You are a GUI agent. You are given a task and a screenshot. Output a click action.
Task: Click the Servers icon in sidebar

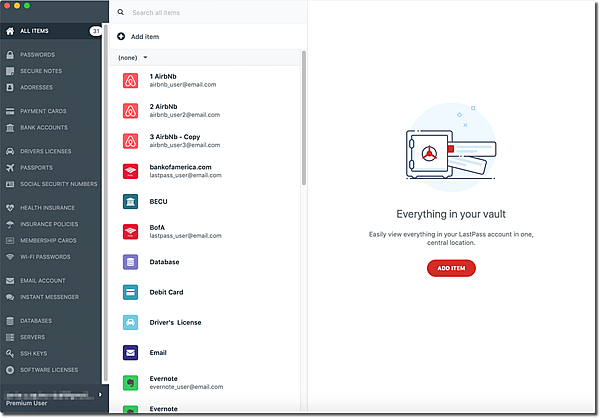[10, 337]
